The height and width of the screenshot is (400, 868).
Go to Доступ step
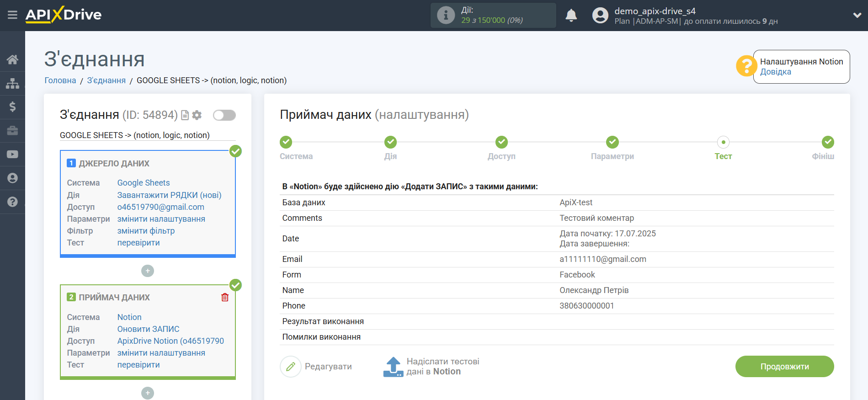(x=502, y=142)
